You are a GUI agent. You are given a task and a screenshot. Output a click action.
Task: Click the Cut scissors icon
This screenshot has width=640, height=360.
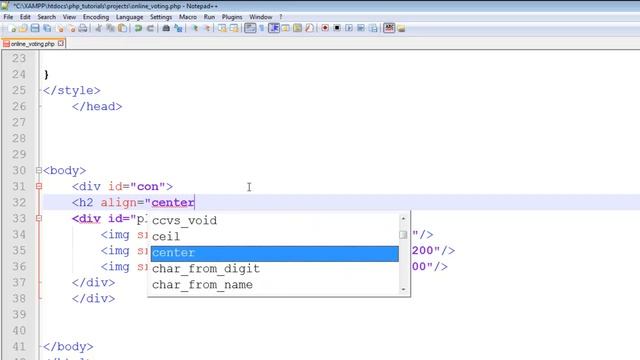[99, 28]
